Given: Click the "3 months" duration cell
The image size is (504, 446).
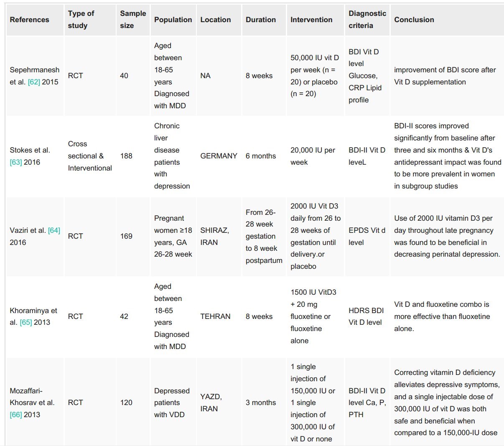Looking at the screenshot, I should click(261, 403).
